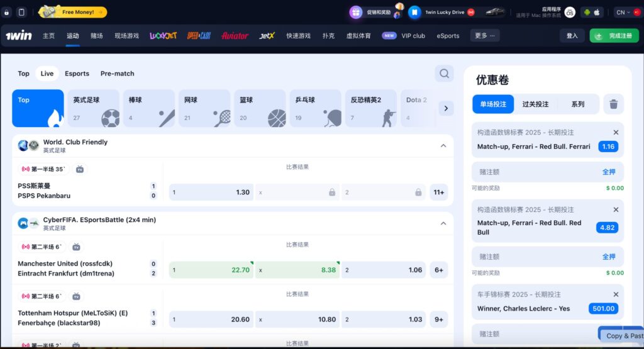This screenshot has width=644, height=349.
Task: Open TV stream icon for PSS斯莱曼 match
Action: (x=80, y=169)
